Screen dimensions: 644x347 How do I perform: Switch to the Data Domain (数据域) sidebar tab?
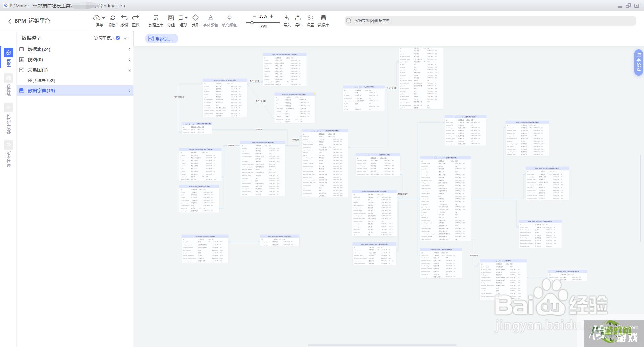(9, 85)
